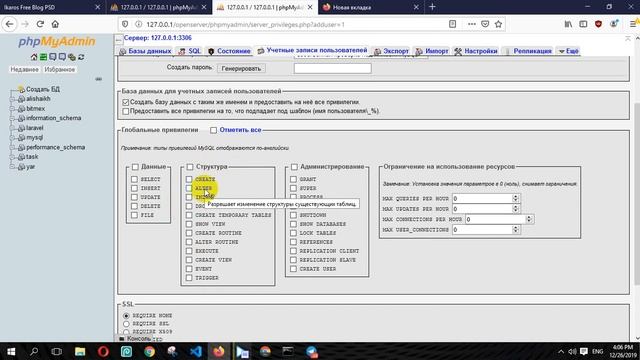Bookmark this page with the star icon
640x360 pixels.
pyautogui.click(x=498, y=24)
